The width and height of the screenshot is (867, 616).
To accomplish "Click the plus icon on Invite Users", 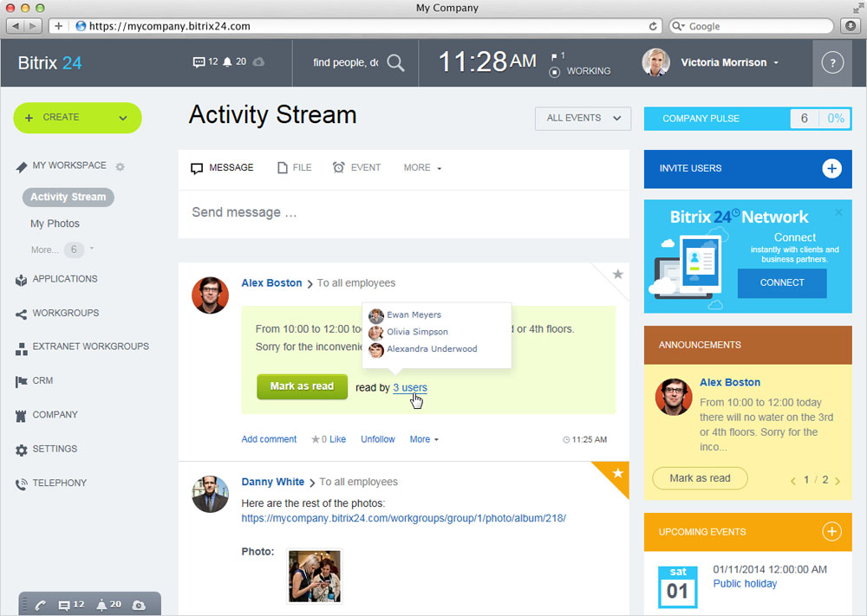I will (x=831, y=168).
